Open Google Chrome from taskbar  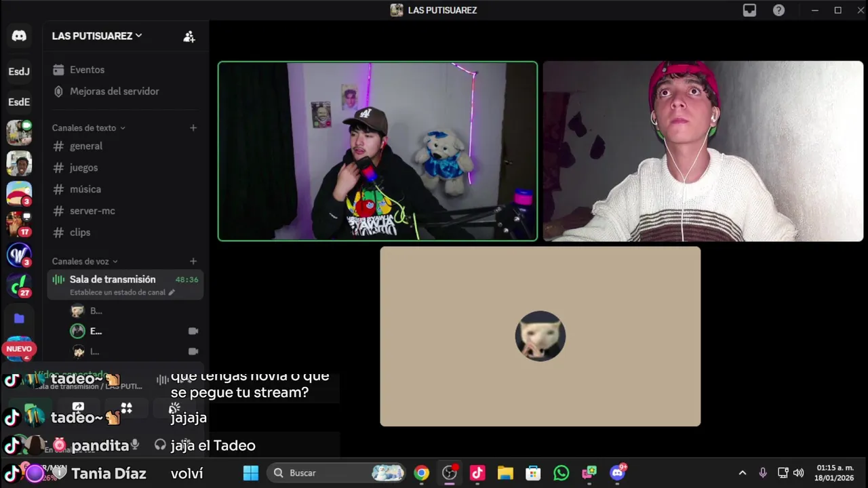point(422,473)
